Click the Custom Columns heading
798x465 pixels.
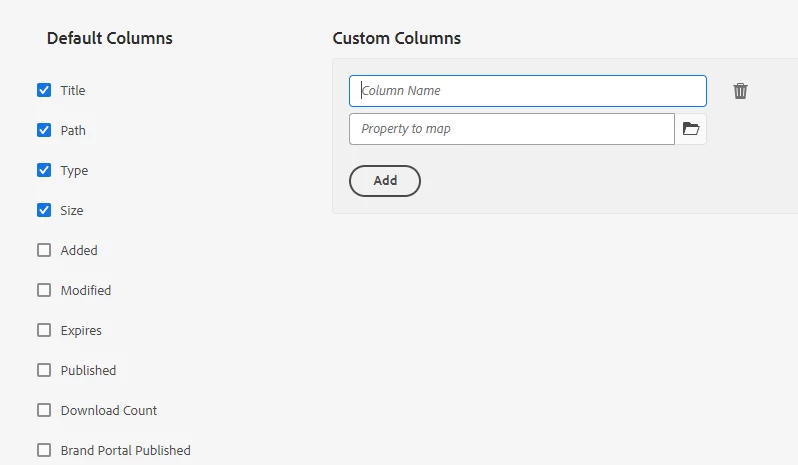396,38
